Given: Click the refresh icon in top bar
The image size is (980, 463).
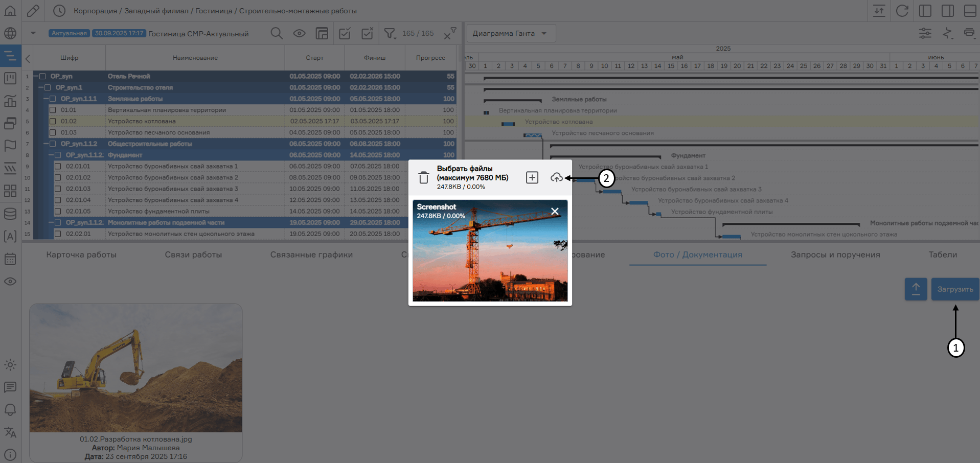Looking at the screenshot, I should point(902,11).
